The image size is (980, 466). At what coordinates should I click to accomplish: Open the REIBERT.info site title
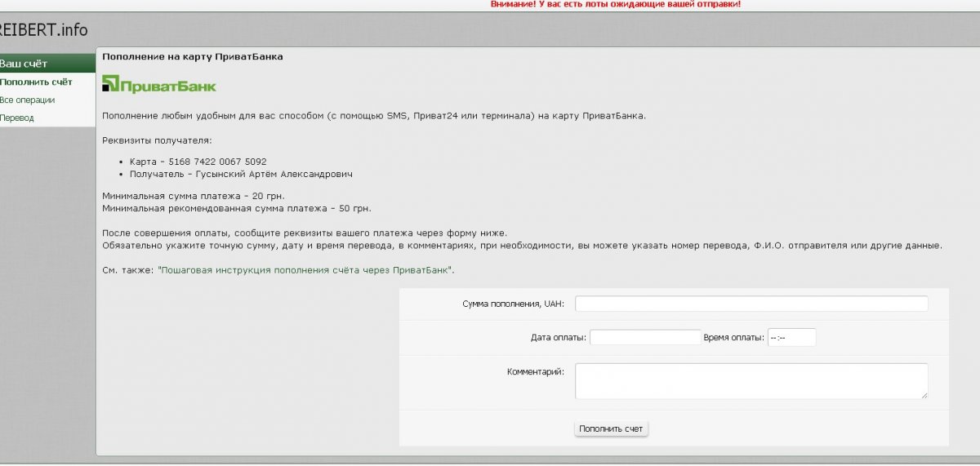click(43, 30)
